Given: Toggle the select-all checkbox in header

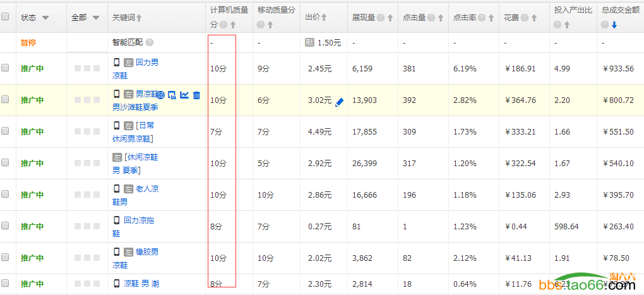Looking at the screenshot, I should coord(5,17).
